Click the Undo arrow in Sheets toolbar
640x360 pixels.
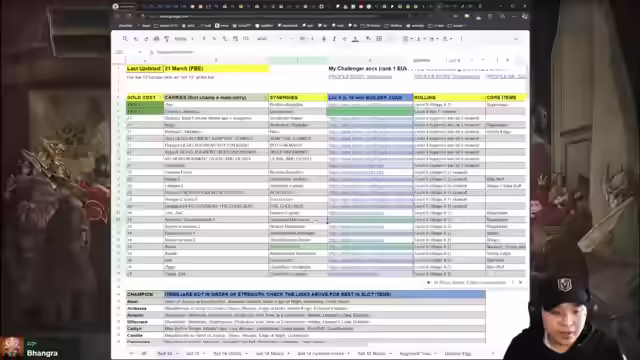pyautogui.click(x=136, y=39)
